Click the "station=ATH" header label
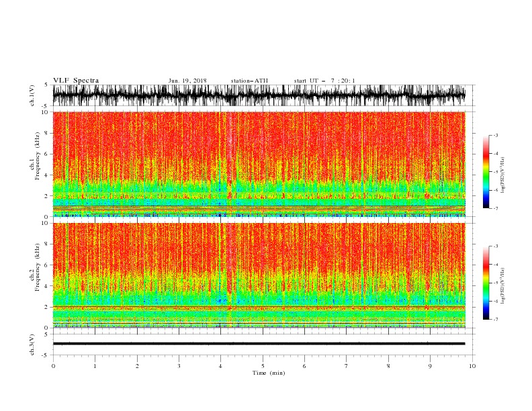This screenshot has height=411, width=532. (249, 81)
